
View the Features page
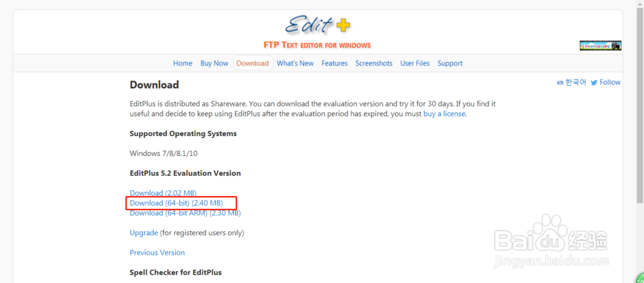[x=334, y=63]
